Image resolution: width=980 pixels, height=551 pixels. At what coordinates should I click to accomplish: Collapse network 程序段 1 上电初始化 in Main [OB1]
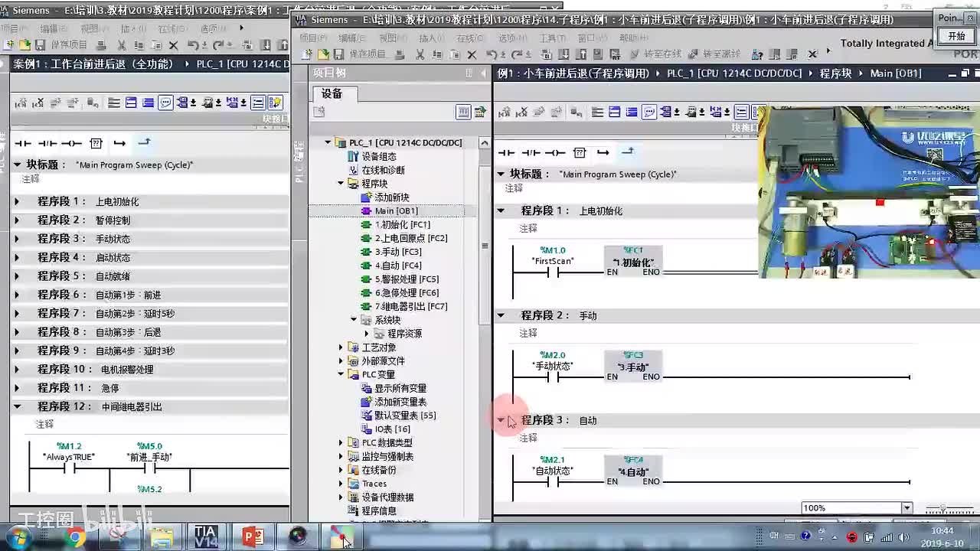click(501, 210)
